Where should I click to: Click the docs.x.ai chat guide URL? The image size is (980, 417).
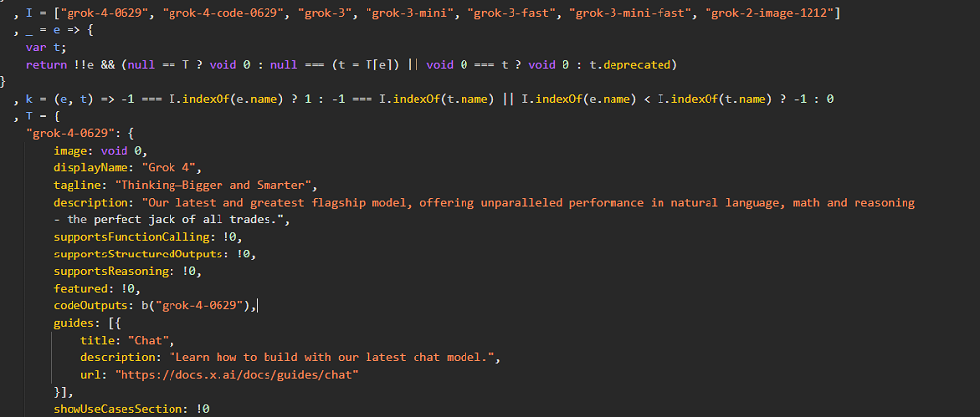tap(236, 374)
